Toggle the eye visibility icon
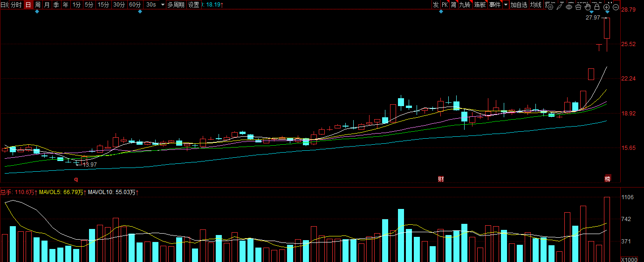 tap(569, 7)
